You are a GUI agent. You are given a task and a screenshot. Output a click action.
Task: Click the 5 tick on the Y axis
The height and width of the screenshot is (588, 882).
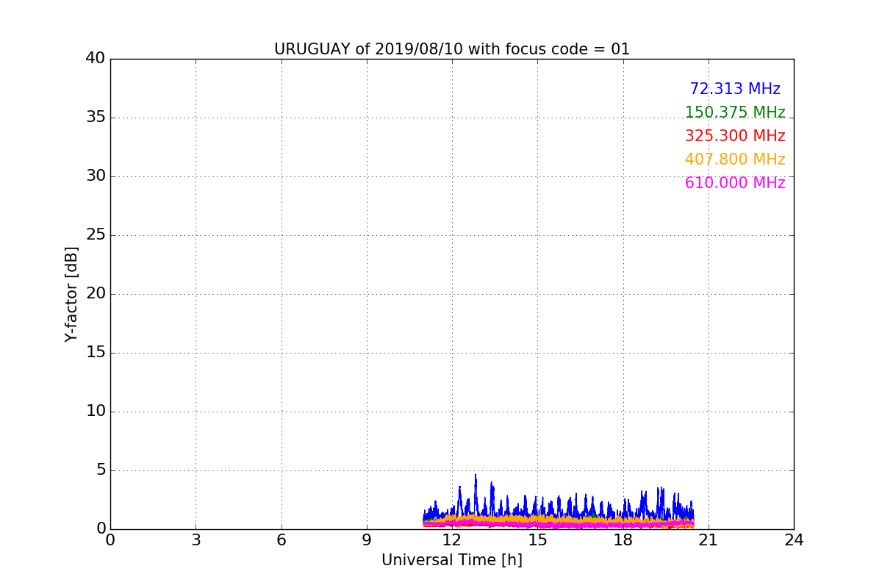click(101, 470)
